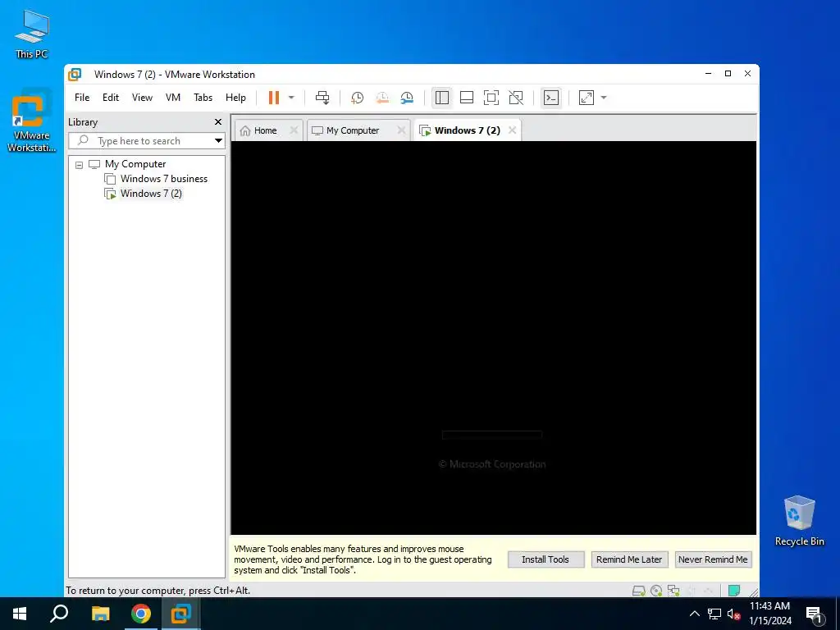
Task: Open the snapshot manager wrench-clock icon
Action: (x=407, y=98)
